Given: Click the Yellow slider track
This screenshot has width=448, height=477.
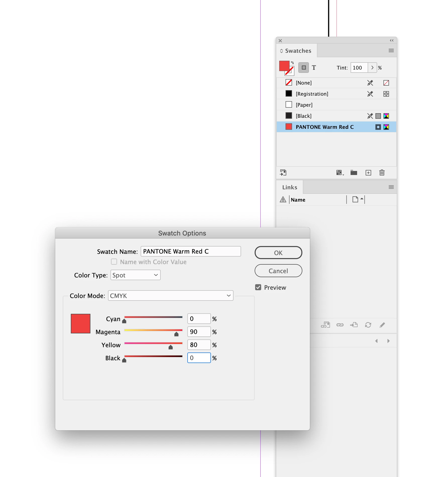Looking at the screenshot, I should coord(153,343).
